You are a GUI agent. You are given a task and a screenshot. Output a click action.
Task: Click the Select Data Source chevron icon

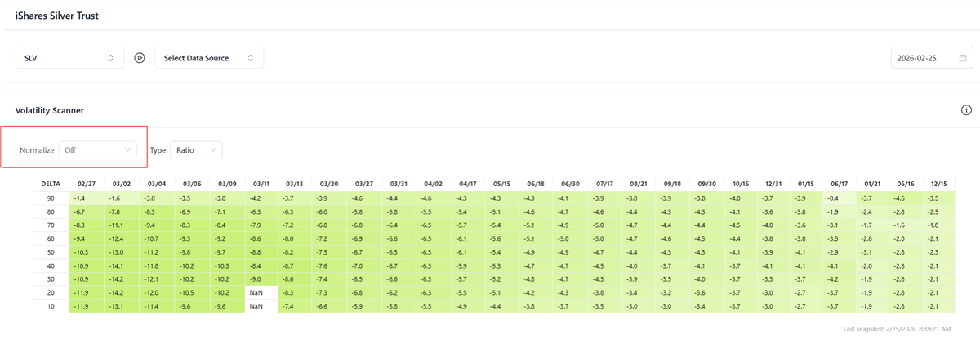coord(251,59)
